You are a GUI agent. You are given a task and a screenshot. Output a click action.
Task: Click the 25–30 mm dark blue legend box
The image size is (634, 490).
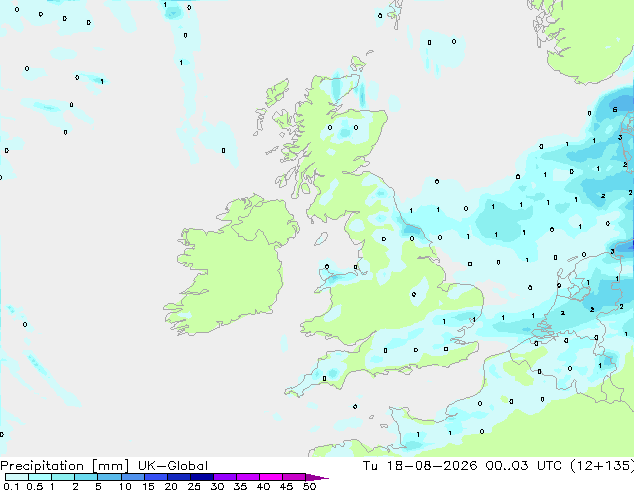201,477
